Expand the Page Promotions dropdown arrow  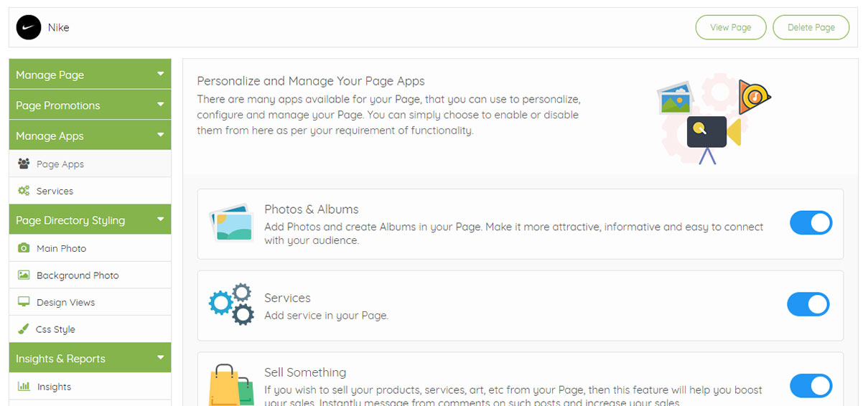161,105
